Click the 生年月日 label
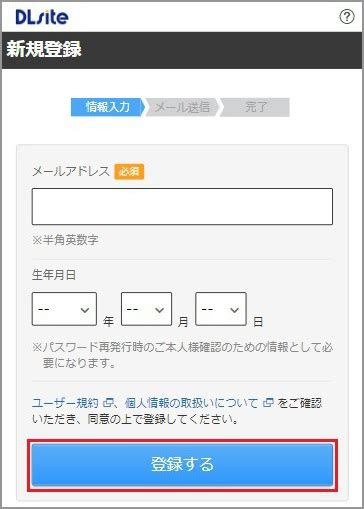This screenshot has height=509, width=364. [x=54, y=275]
